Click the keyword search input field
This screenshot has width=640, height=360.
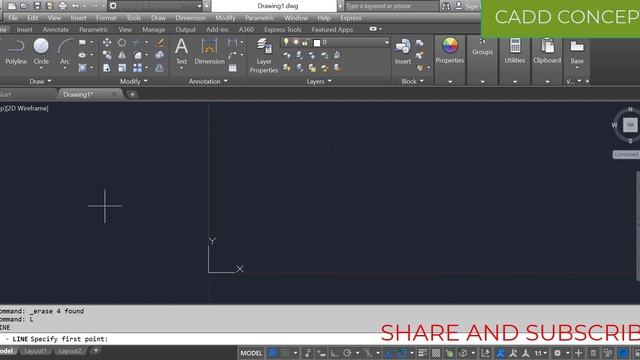point(392,6)
